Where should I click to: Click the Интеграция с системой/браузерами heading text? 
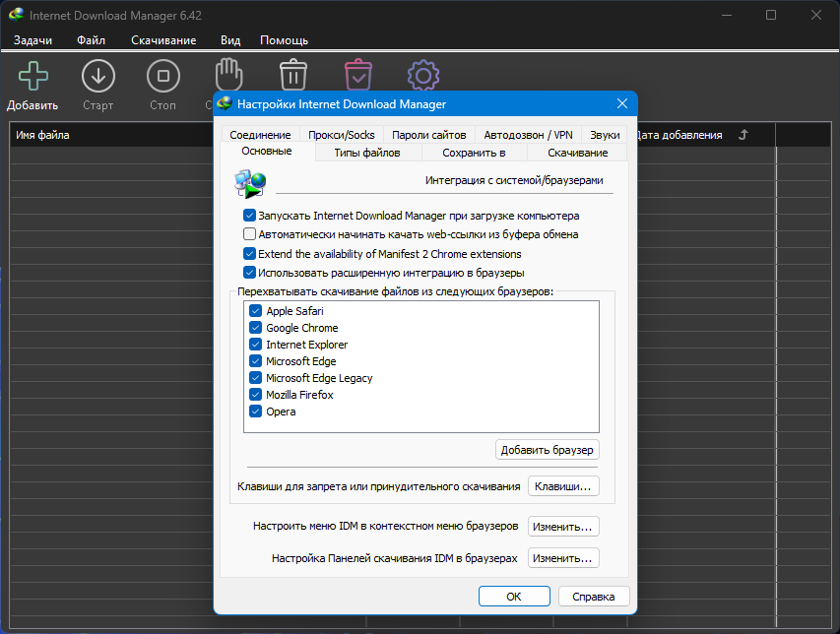point(514,180)
